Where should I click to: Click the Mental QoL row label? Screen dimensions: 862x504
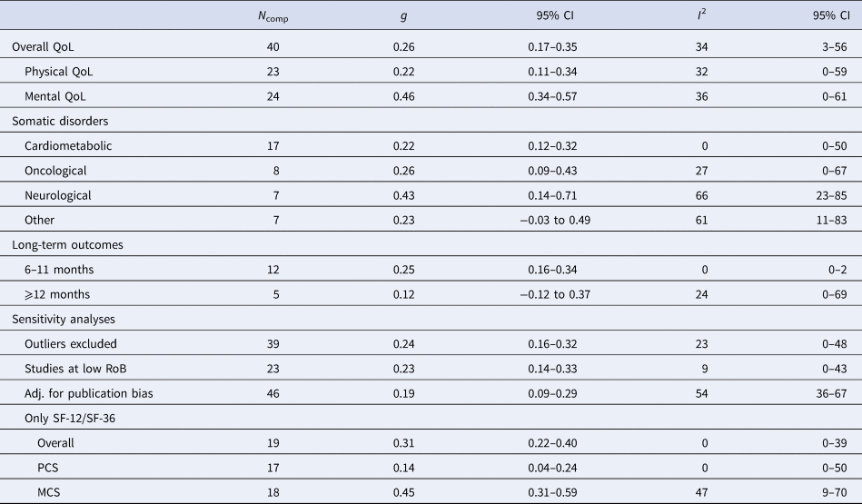(56, 95)
